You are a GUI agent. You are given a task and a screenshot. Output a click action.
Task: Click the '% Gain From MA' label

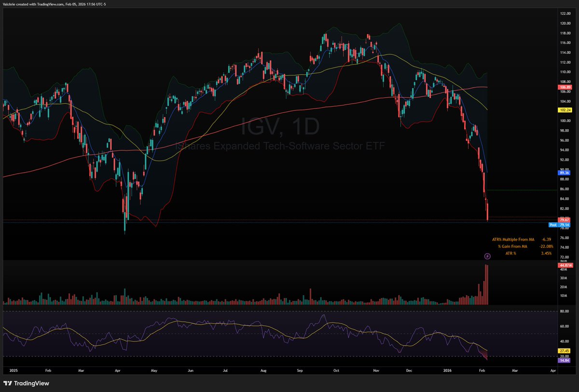512,246
